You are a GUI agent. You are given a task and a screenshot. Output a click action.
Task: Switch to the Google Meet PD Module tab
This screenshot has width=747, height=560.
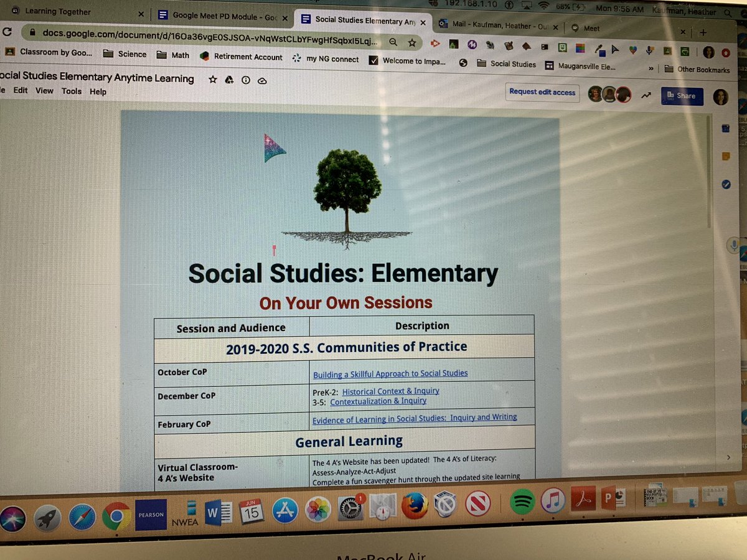(223, 16)
